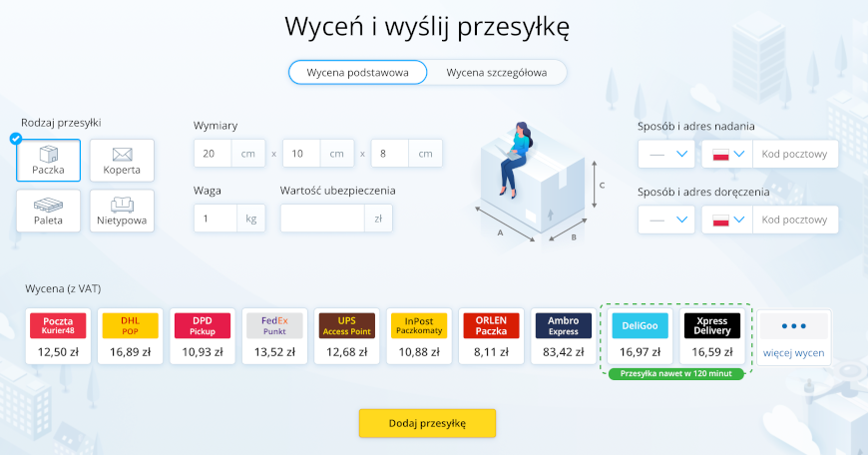Open the sending method dropdown
The image size is (868, 455).
[665, 154]
